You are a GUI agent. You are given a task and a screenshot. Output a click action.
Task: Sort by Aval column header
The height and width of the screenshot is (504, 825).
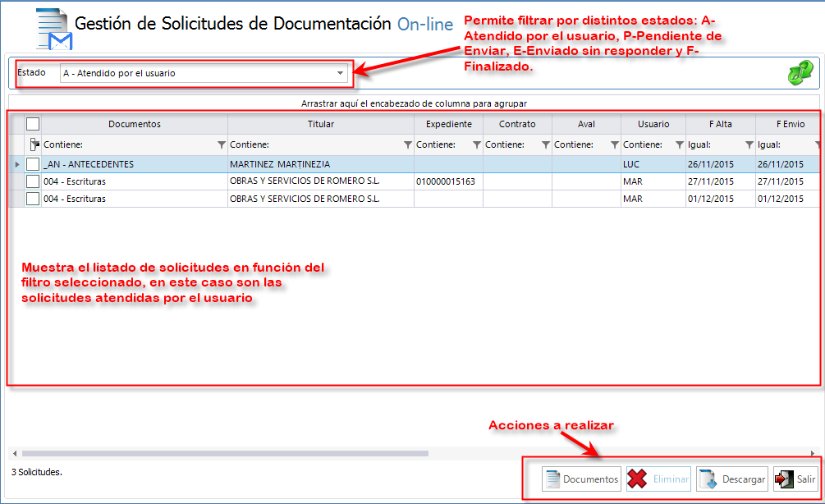586,124
